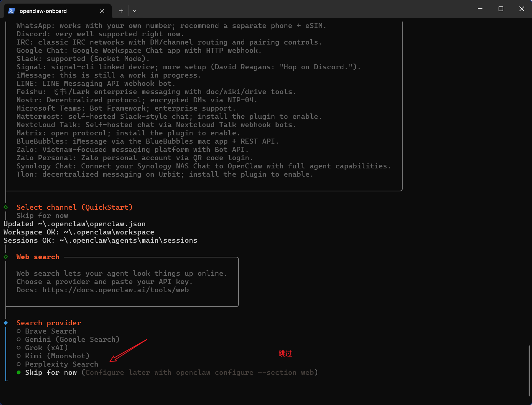The image size is (532, 405).
Task: Click the Microsoft Teams: Bot Framework line
Action: (126, 108)
